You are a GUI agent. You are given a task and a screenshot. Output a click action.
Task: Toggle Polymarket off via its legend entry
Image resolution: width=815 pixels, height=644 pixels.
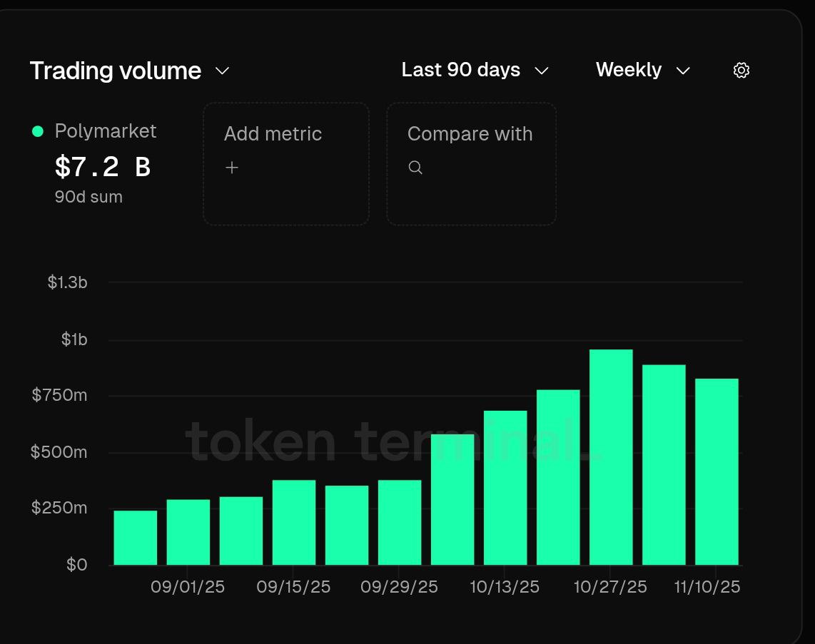(106, 131)
